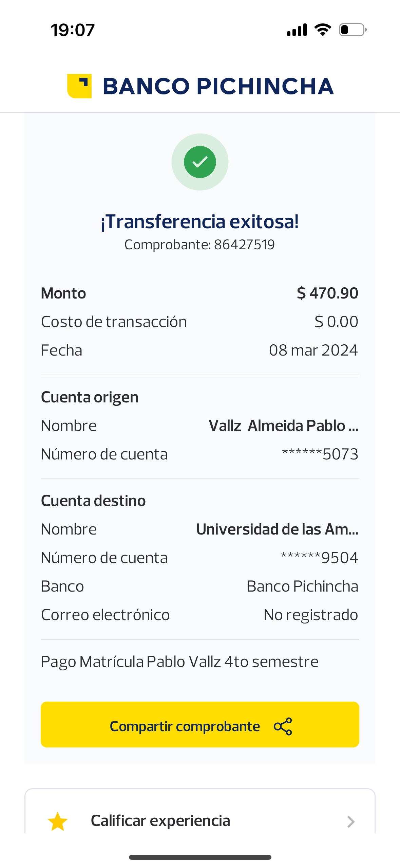Tap the ¡Transferencia exitosa! heading
Viewport: 400px width, 868px height.
point(200,222)
